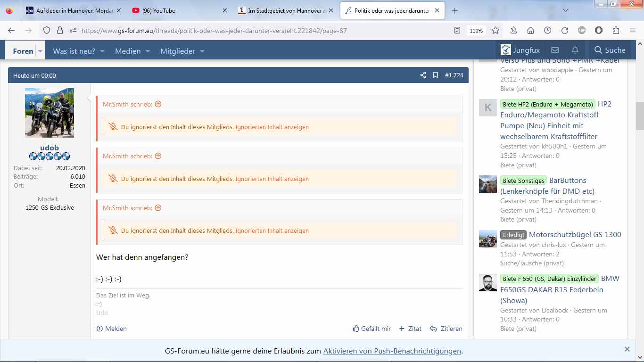Bookmark this page with the star icon

(495, 30)
